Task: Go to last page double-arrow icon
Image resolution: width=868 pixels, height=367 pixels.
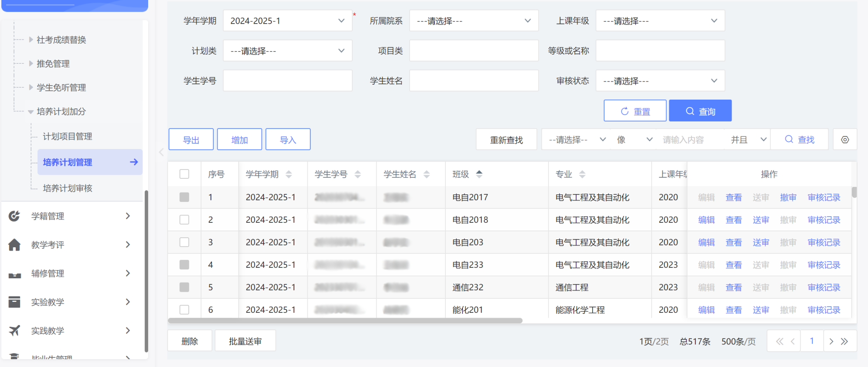Action: click(844, 341)
